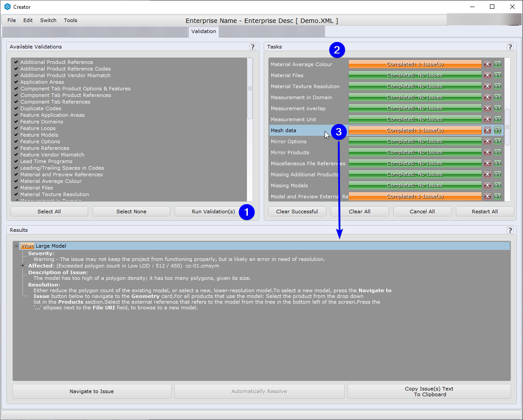Restart the Material Files task
523x420 pixels.
click(x=497, y=75)
